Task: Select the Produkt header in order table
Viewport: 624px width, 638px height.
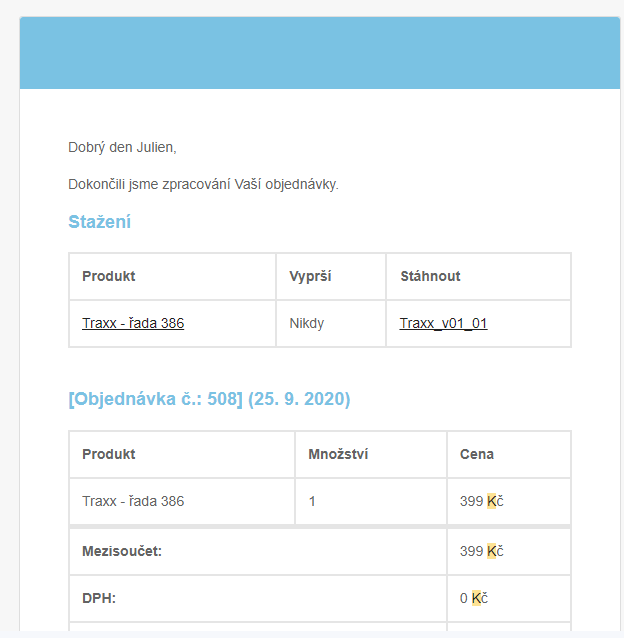Action: (x=109, y=454)
